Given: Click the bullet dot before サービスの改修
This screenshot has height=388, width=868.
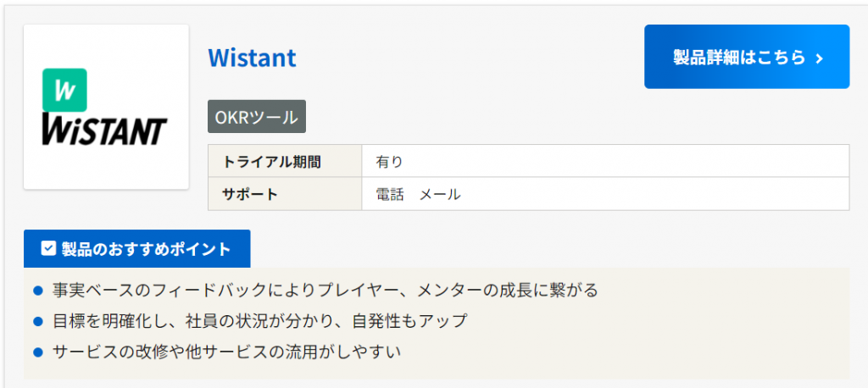Looking at the screenshot, I should [x=37, y=351].
